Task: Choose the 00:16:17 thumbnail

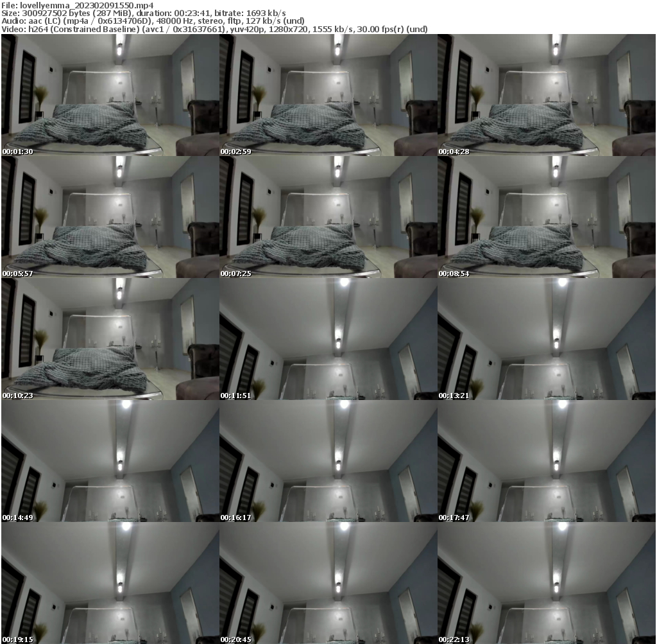Action: point(328,461)
